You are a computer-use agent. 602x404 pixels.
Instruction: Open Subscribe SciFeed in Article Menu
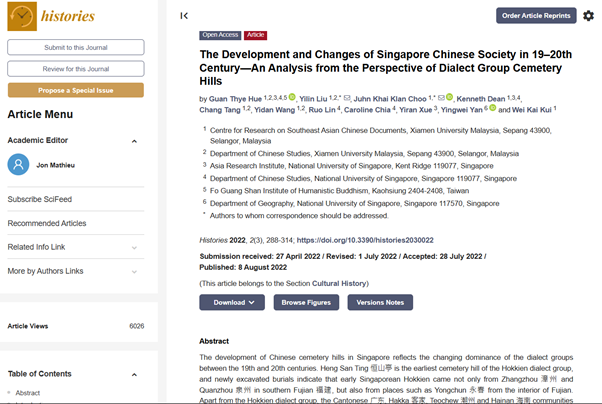(39, 199)
